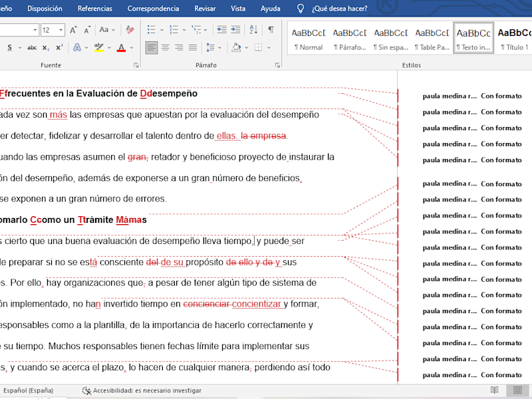Apply the Normal style
This screenshot has height=399, width=532.
coord(309,39)
